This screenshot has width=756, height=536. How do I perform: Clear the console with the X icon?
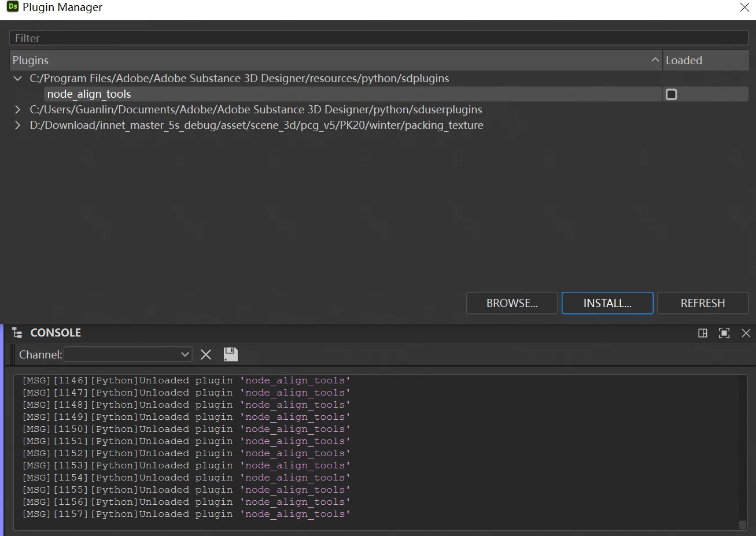(x=206, y=354)
